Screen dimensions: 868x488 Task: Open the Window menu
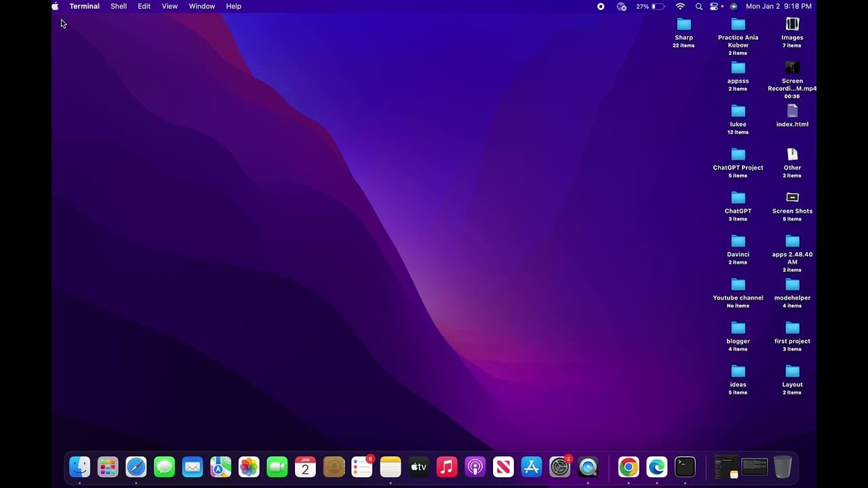(x=201, y=6)
